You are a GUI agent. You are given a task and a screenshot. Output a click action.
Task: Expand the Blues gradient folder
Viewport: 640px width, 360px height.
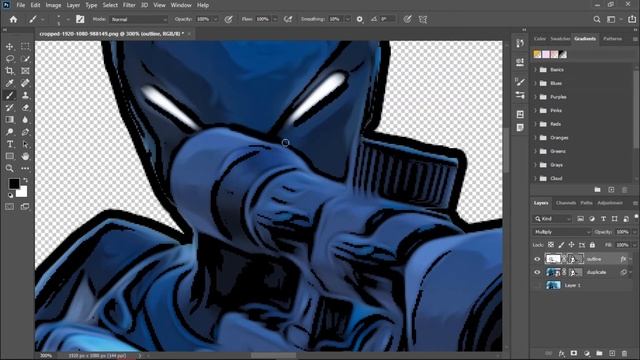pos(536,83)
